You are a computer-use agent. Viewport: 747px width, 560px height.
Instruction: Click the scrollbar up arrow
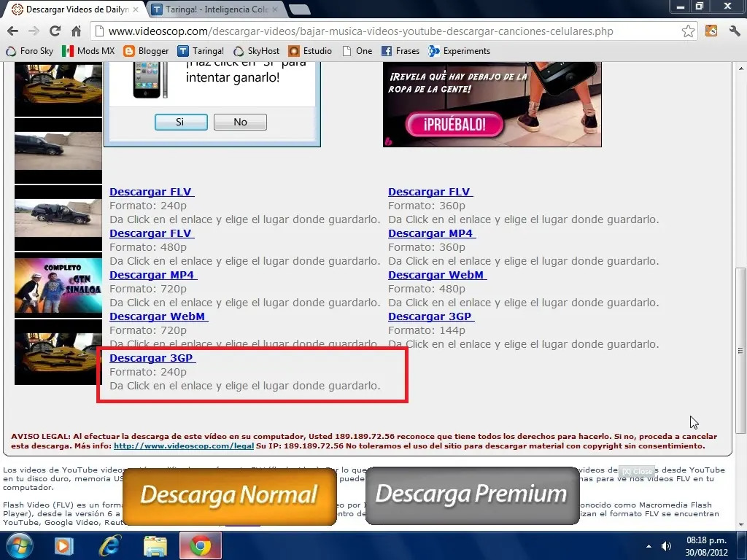click(740, 69)
